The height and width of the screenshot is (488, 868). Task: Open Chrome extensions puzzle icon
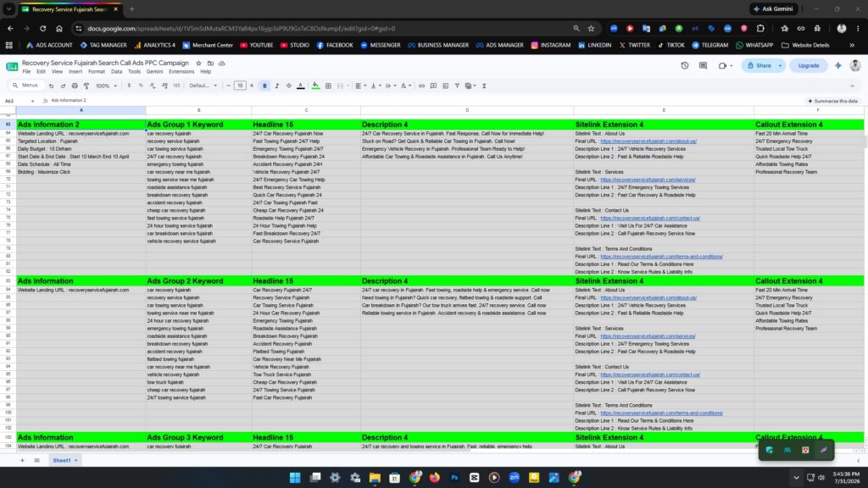click(760, 28)
